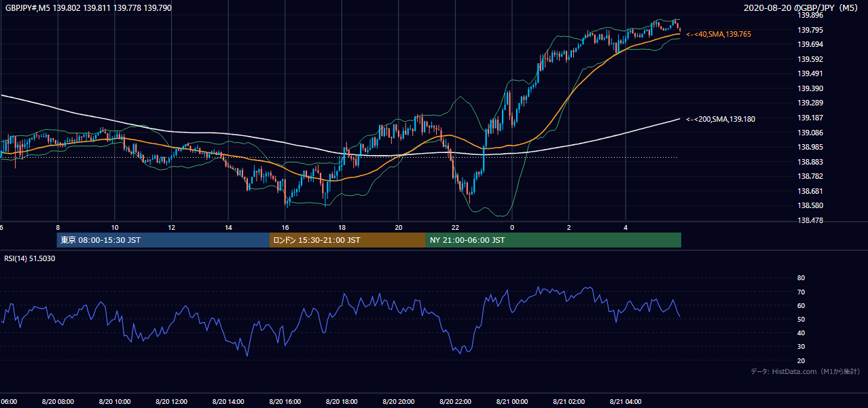Click the RSI scale value 70
Image resolution: width=868 pixels, height=408 pixels.
(801, 292)
